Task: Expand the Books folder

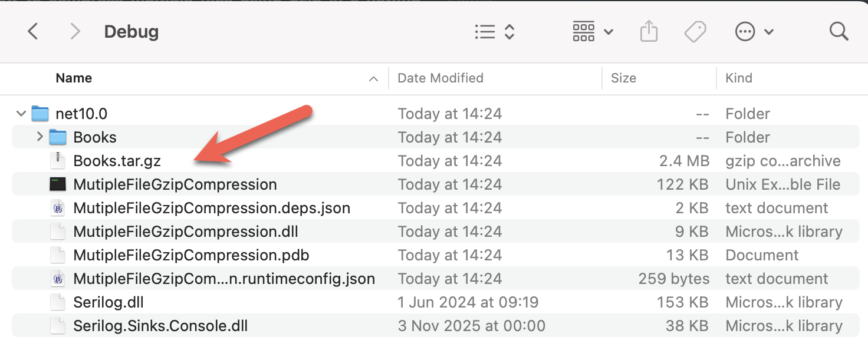Action: 40,137
